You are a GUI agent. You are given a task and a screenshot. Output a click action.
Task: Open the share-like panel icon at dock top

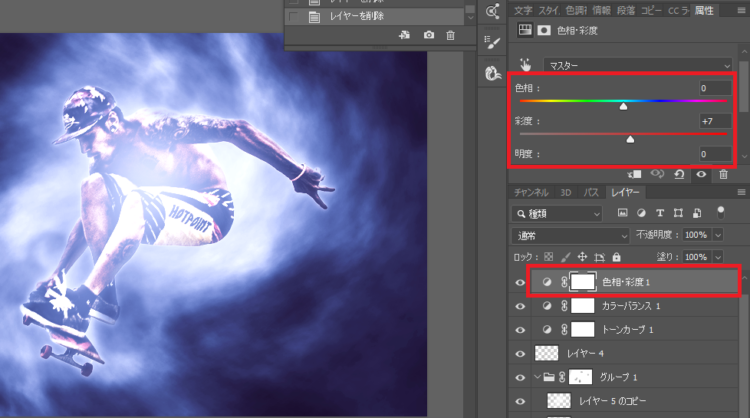coord(492,11)
